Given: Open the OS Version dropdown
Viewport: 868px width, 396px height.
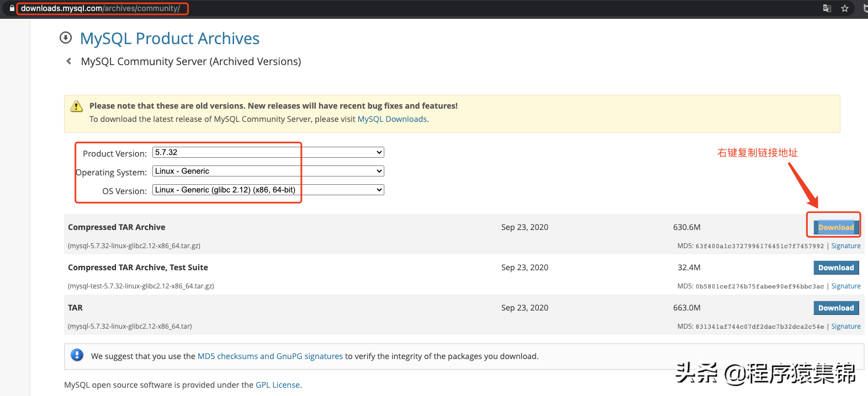Looking at the screenshot, I should [x=268, y=190].
